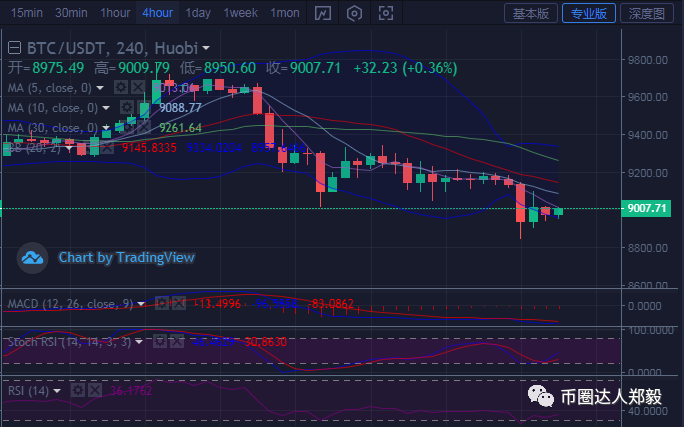Open the indicators chart icon in toolbar

[323, 13]
